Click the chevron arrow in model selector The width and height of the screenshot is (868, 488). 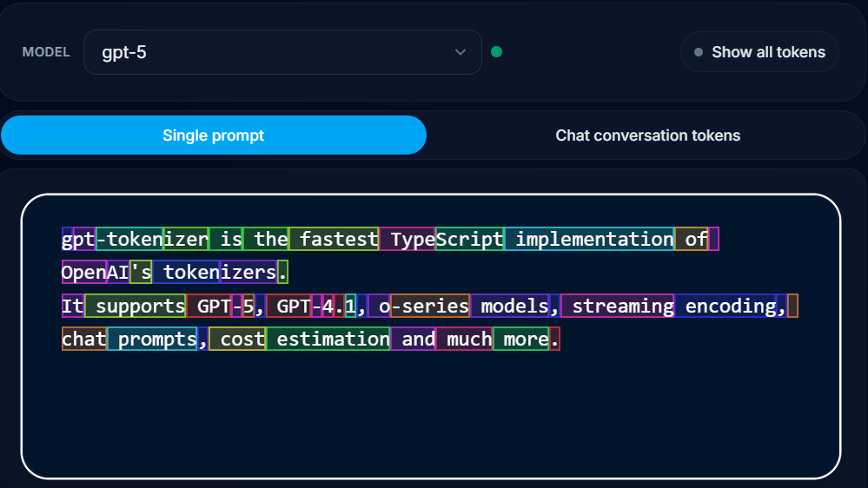pos(461,52)
